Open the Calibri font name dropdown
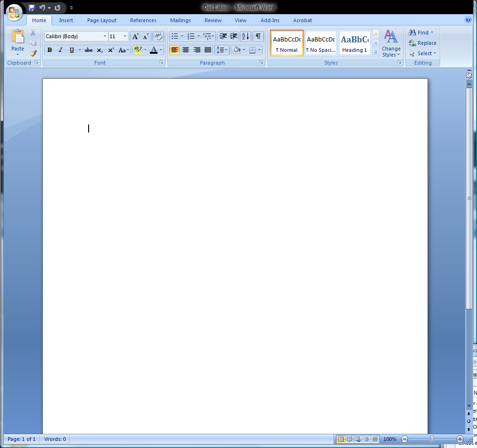The image size is (477, 448). click(105, 36)
